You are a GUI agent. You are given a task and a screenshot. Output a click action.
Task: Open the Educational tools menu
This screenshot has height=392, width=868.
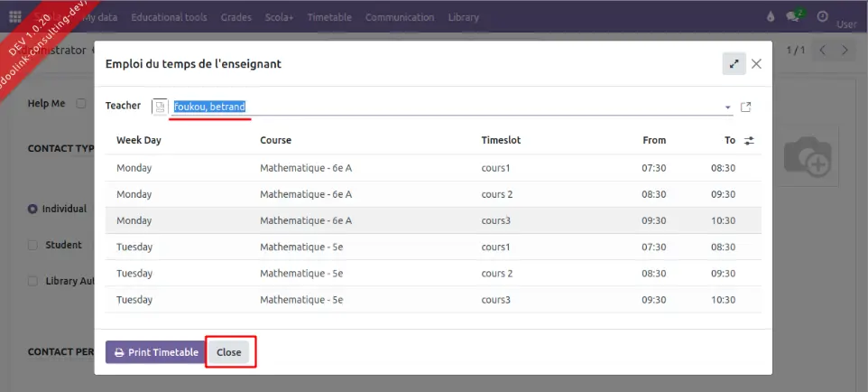[x=169, y=17]
